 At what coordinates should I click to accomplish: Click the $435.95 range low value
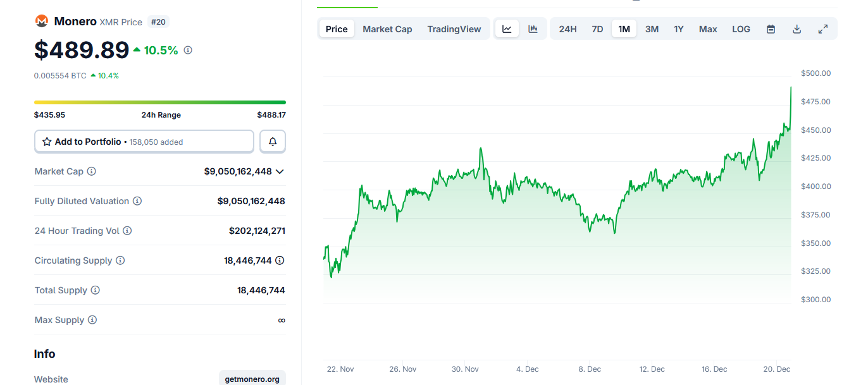click(x=49, y=115)
